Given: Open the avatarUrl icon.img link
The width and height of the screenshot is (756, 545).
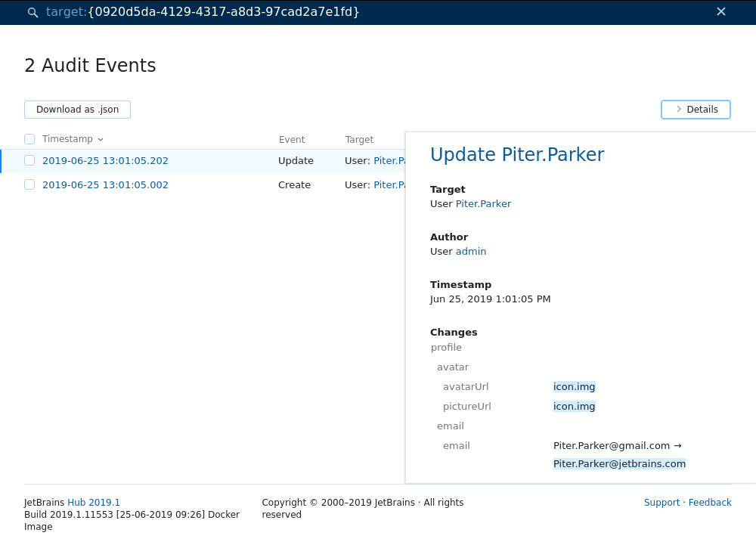Looking at the screenshot, I should click(574, 386).
